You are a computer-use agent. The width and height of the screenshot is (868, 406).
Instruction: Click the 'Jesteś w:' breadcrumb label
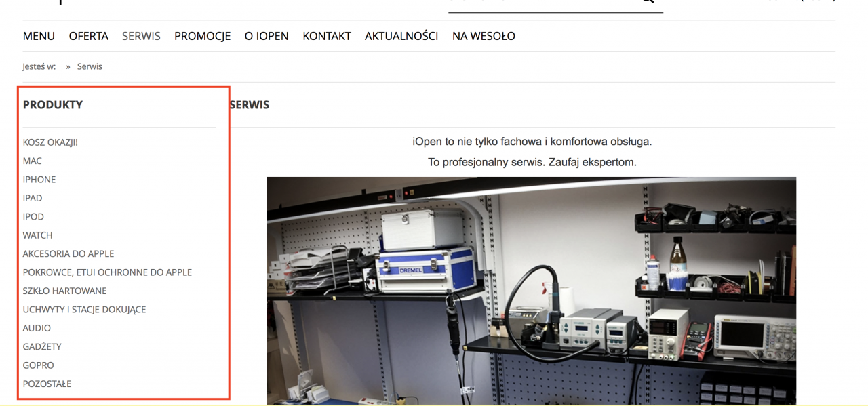[x=39, y=66]
